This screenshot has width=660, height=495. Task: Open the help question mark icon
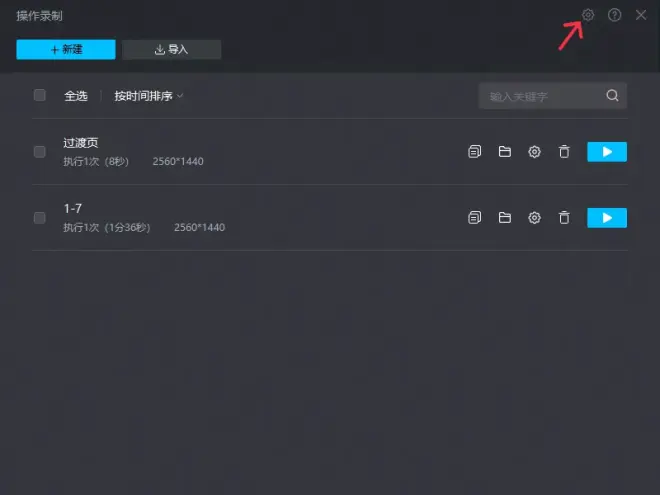coord(614,15)
